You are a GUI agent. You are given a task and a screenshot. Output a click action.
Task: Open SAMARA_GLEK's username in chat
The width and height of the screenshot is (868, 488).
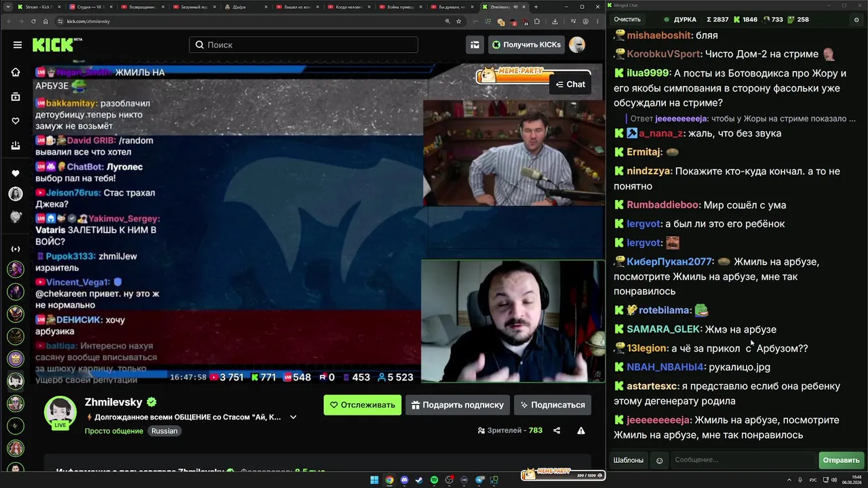pyautogui.click(x=663, y=329)
